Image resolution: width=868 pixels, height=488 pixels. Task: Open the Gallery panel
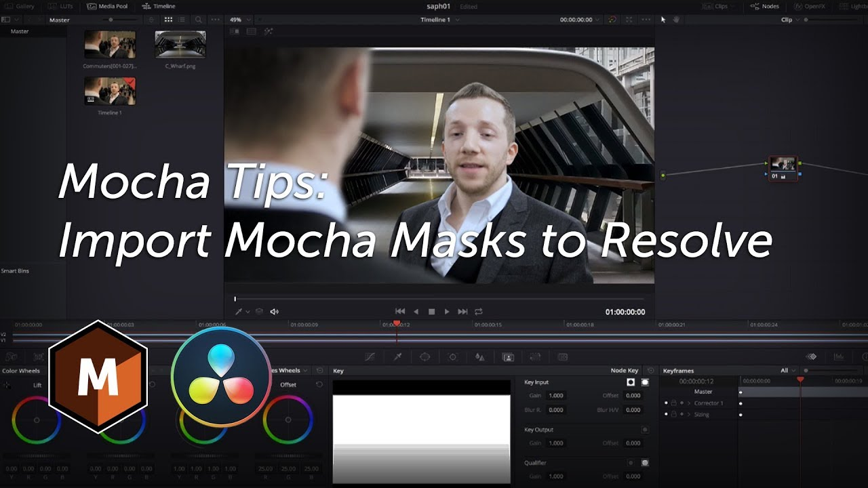coord(20,6)
